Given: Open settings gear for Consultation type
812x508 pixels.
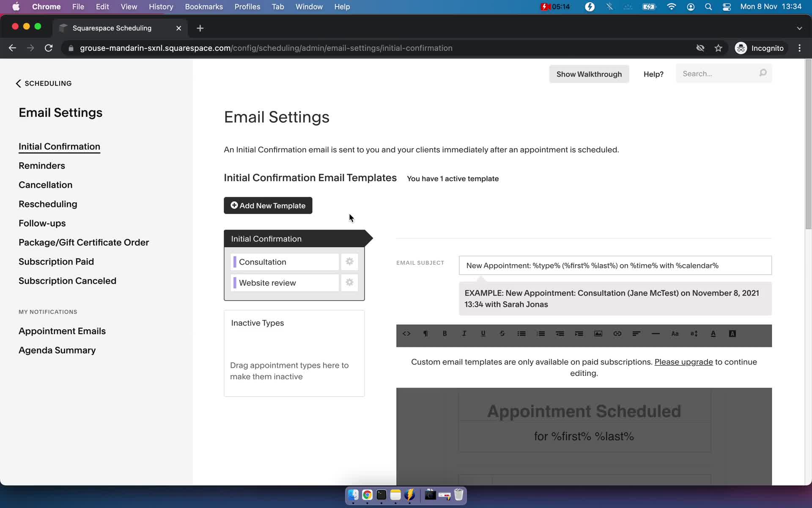Looking at the screenshot, I should (x=349, y=262).
